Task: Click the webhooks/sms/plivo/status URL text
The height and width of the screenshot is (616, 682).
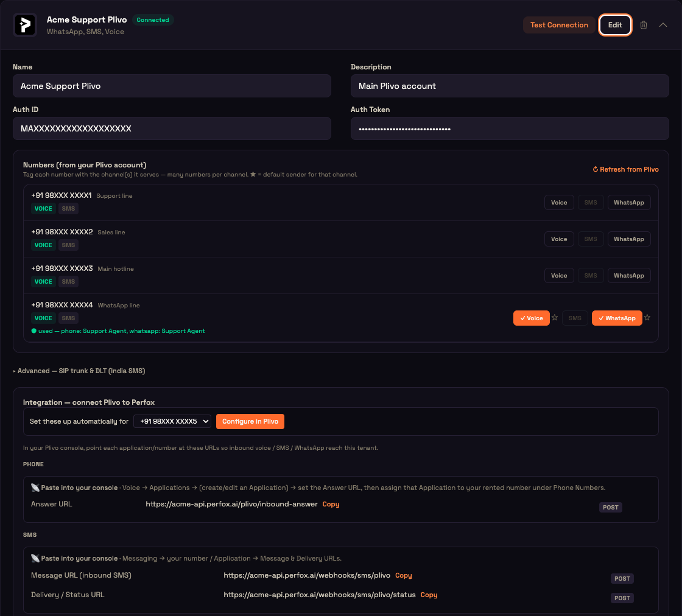Action: (x=319, y=595)
